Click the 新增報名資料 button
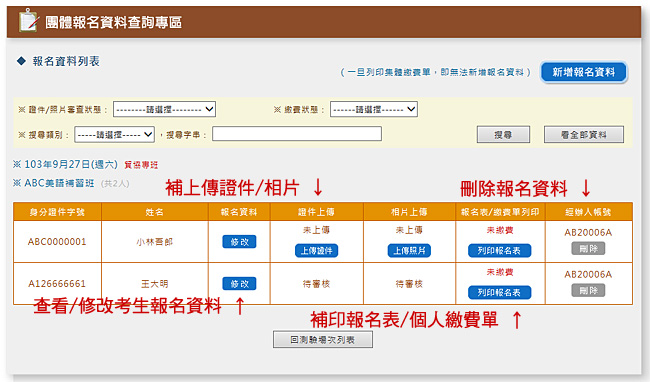This screenshot has width=650, height=382. 584,73
